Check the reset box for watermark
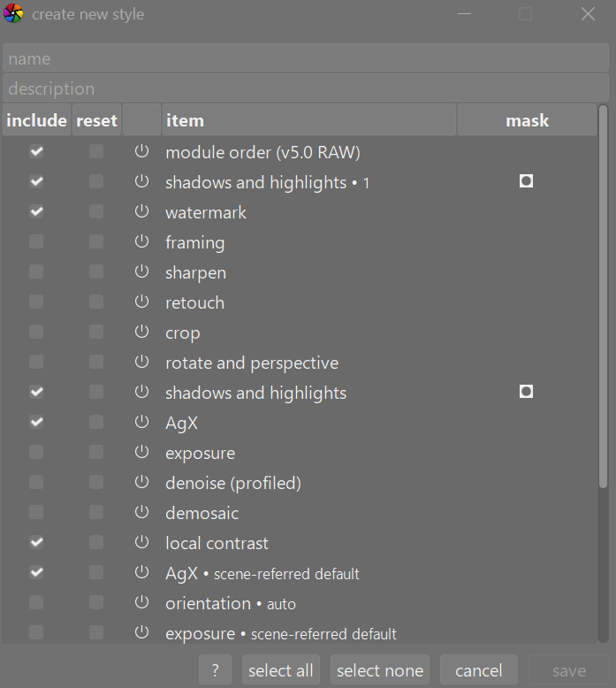This screenshot has height=688, width=616. click(x=96, y=212)
